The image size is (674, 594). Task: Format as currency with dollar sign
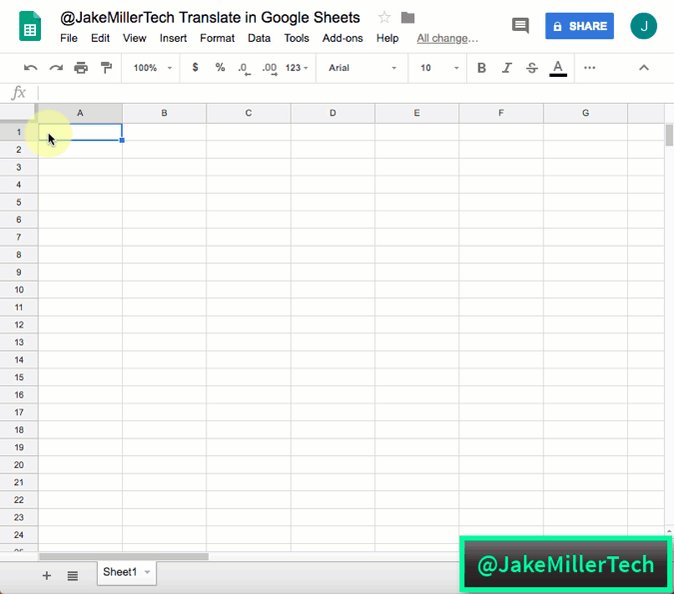click(x=195, y=67)
